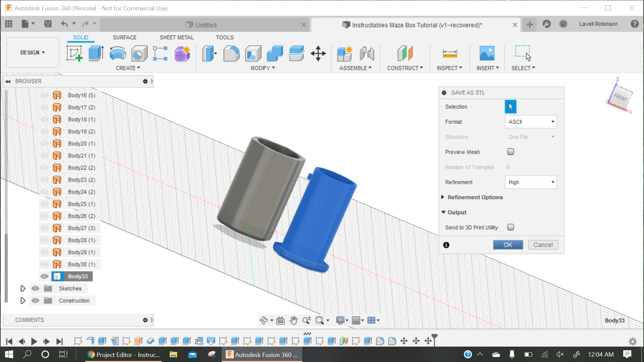Enable the Preview Mesh checkbox
The image size is (644, 362).
coord(511,152)
